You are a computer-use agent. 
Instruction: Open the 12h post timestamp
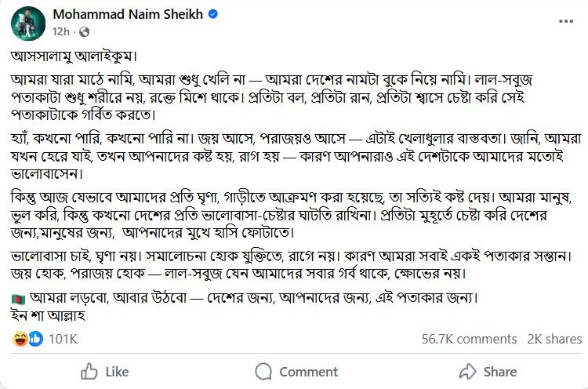60,31
